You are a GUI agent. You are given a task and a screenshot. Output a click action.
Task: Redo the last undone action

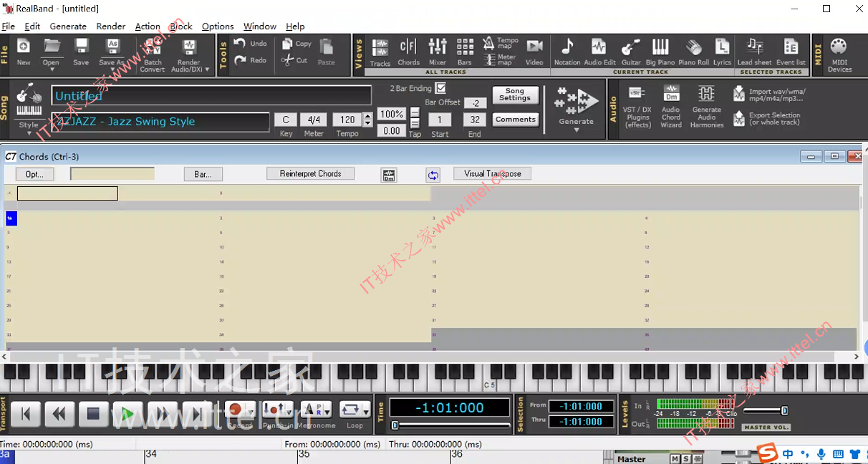tap(251, 60)
